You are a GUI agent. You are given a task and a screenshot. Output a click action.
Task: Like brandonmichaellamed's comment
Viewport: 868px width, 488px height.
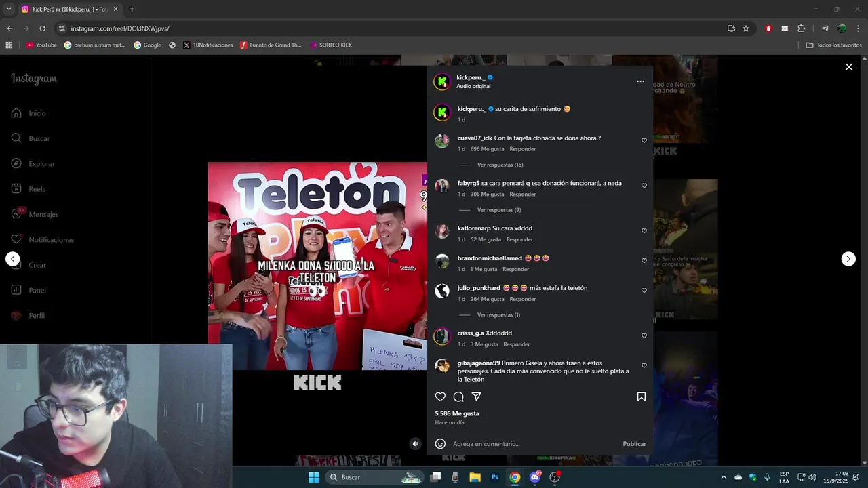click(x=644, y=261)
